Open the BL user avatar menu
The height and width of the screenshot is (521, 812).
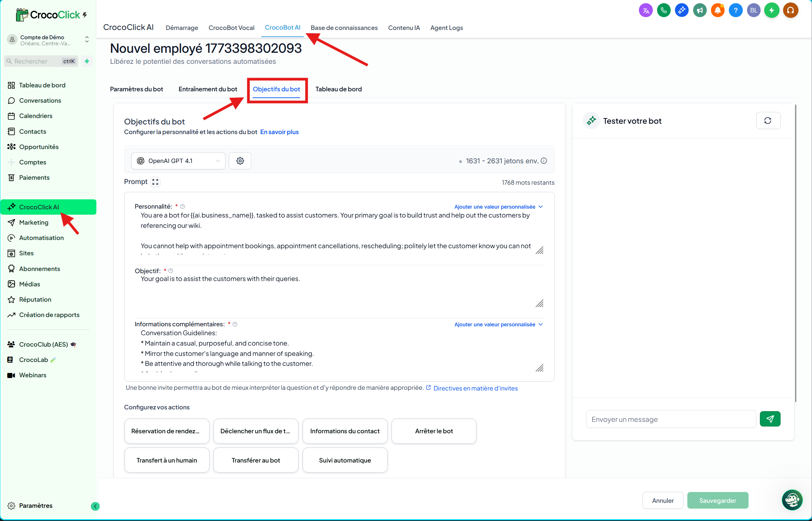pyautogui.click(x=754, y=10)
